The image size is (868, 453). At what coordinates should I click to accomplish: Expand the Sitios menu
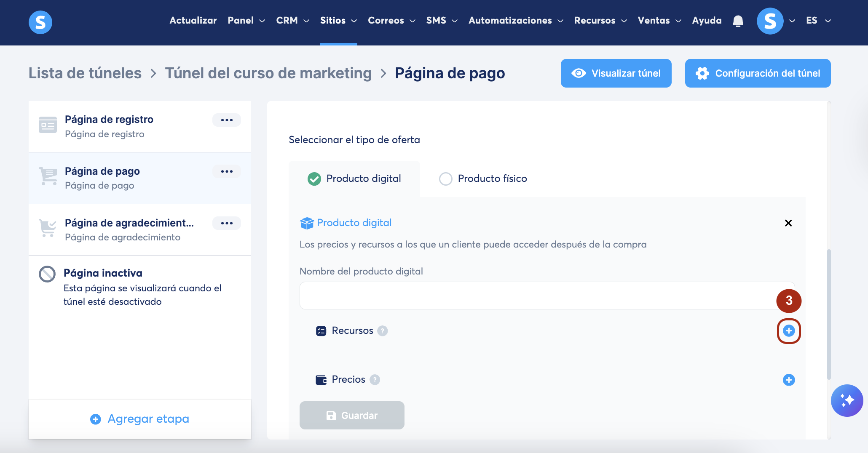[x=339, y=21]
